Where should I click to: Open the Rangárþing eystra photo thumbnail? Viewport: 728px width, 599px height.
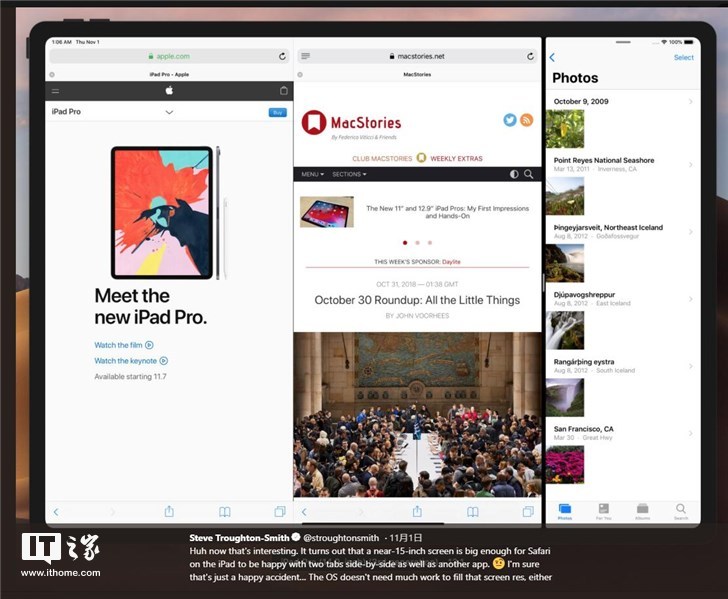click(565, 397)
